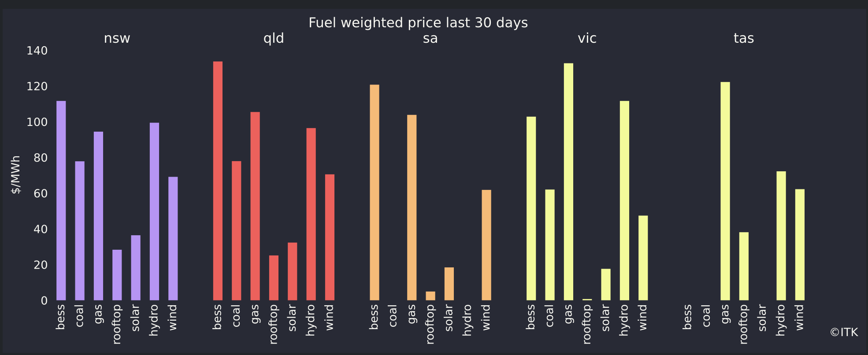Click the 'qld' region heading
This screenshot has width=868, height=355.
274,39
